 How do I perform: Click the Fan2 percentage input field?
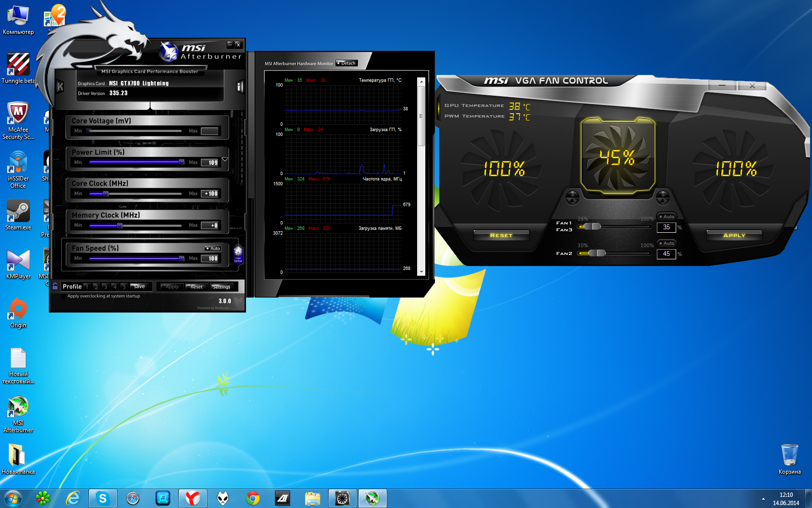tap(666, 254)
